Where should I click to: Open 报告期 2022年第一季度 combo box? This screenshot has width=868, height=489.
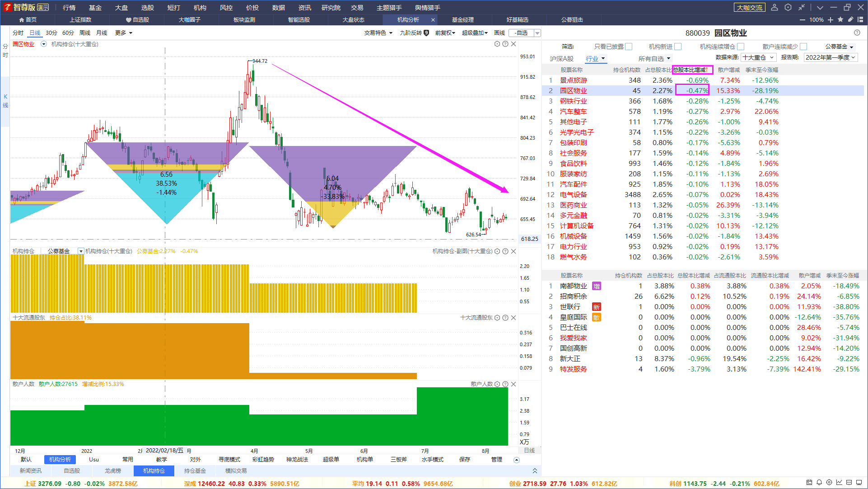tap(831, 57)
